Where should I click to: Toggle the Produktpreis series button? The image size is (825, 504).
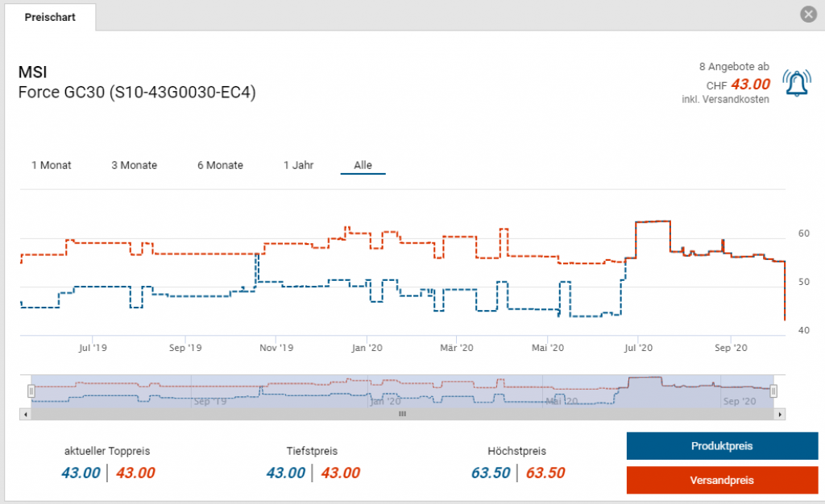(722, 446)
